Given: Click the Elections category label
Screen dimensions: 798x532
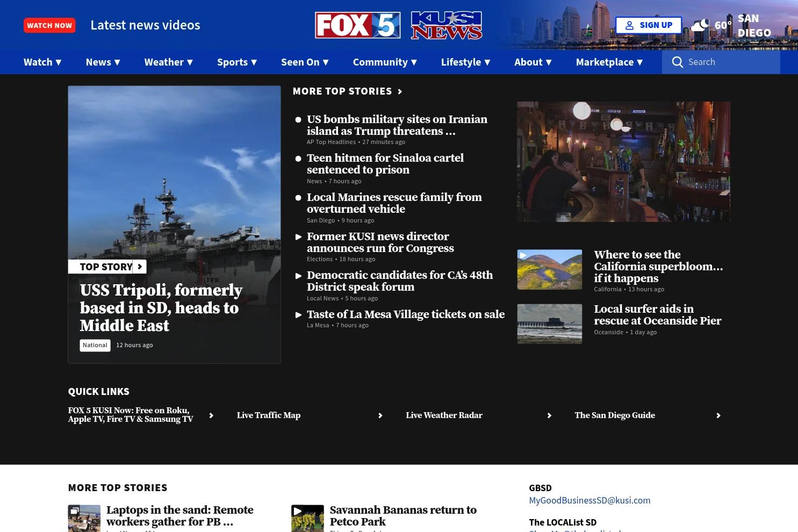Looking at the screenshot, I should point(320,259).
